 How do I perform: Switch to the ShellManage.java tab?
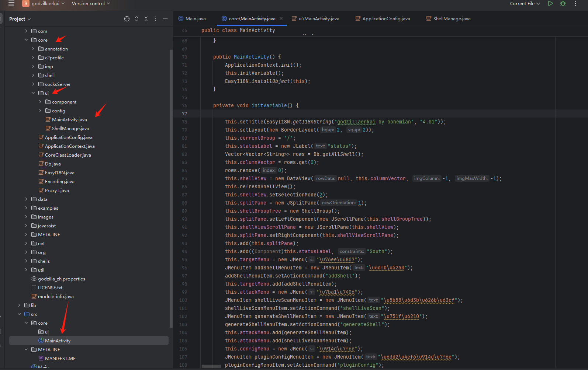pos(448,19)
